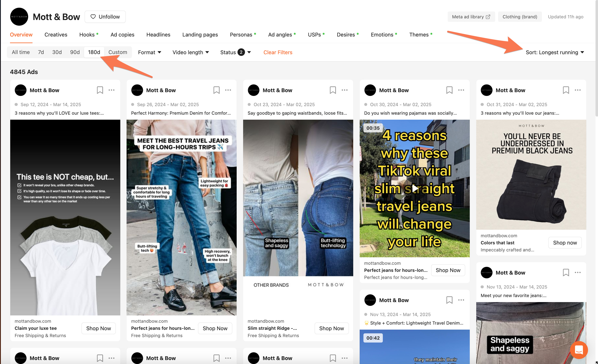Unfollow Mott & Bow with heart button
This screenshot has width=598, height=364.
105,17
